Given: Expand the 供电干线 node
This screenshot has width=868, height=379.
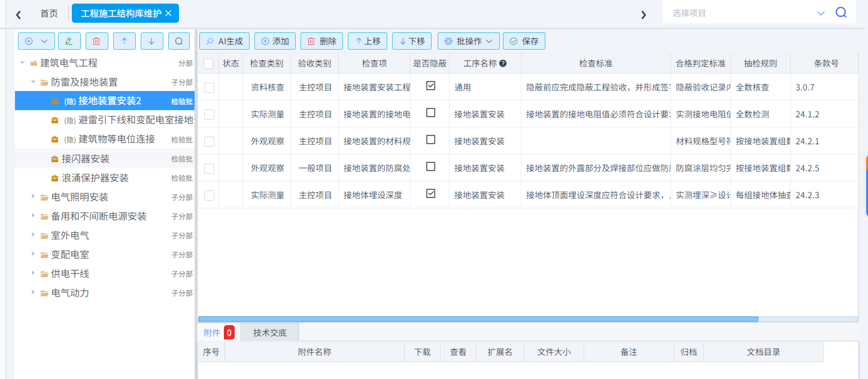Looking at the screenshot, I should (34, 274).
